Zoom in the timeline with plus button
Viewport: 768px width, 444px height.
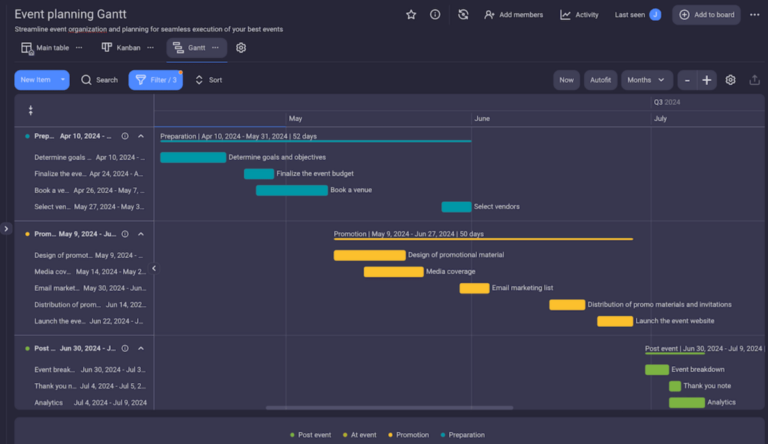[x=707, y=80]
